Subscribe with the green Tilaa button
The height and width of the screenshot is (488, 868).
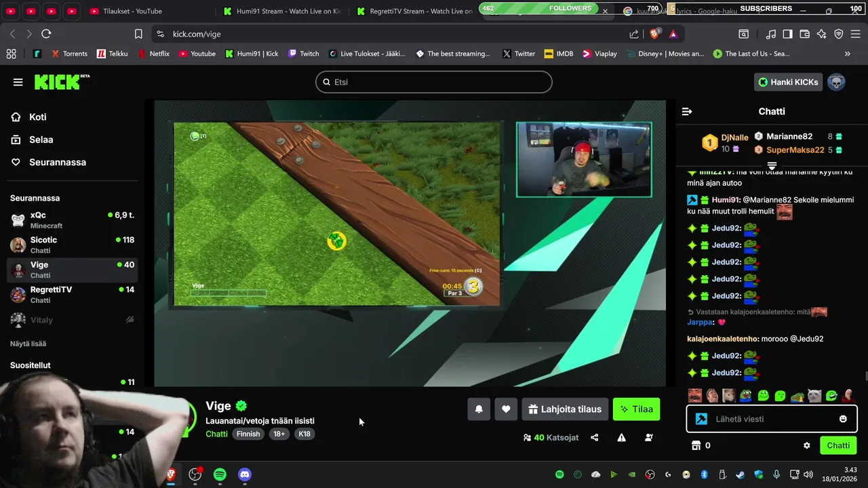(636, 409)
